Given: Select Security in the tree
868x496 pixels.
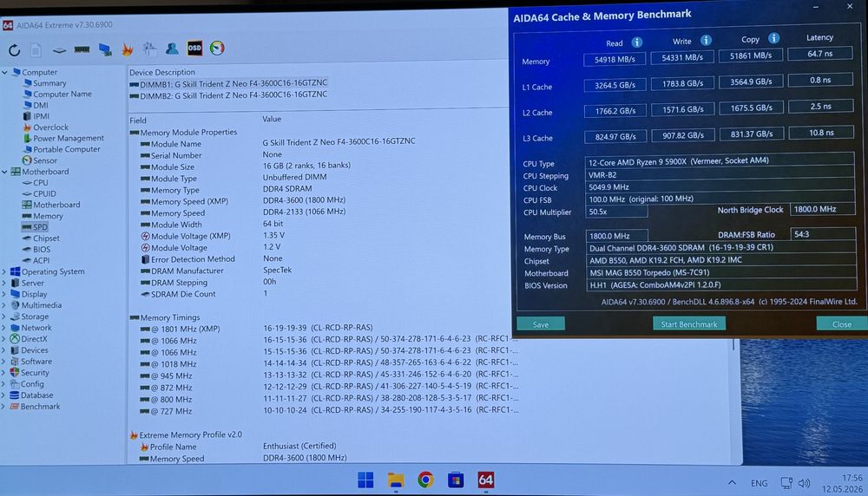Looking at the screenshot, I should pyautogui.click(x=35, y=373).
